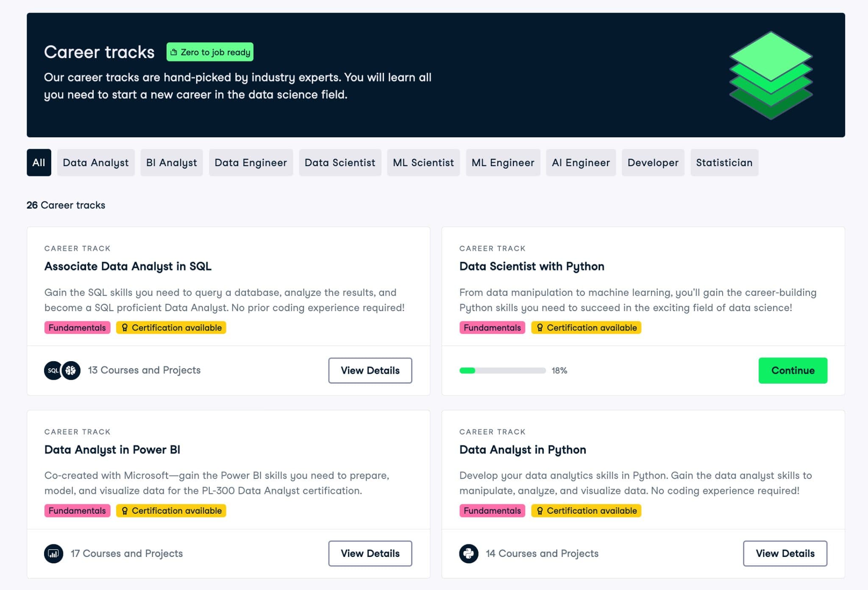Open Data Analyst in Python details

(x=785, y=553)
